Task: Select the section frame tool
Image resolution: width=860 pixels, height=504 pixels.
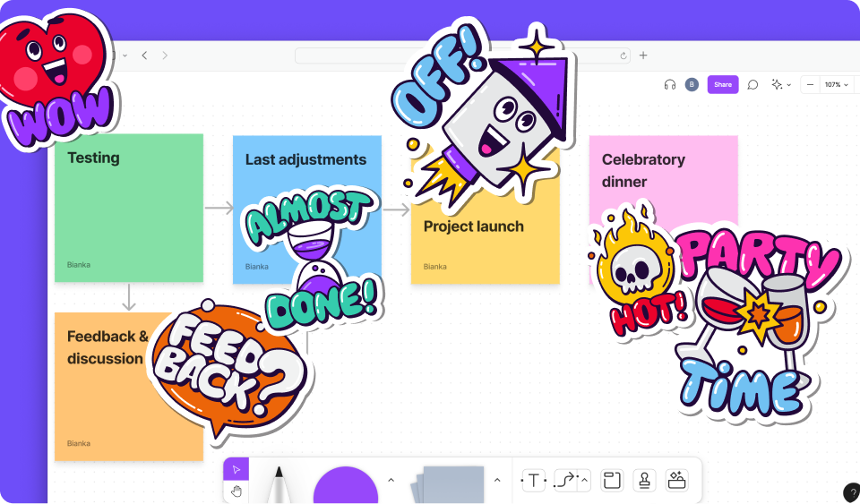Action: click(x=611, y=481)
